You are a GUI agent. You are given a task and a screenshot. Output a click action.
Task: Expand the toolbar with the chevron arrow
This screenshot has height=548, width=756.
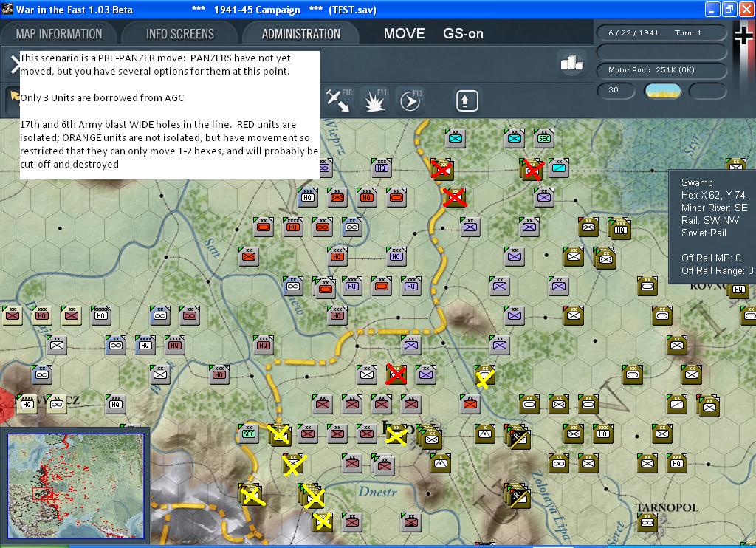pyautogui.click(x=15, y=64)
